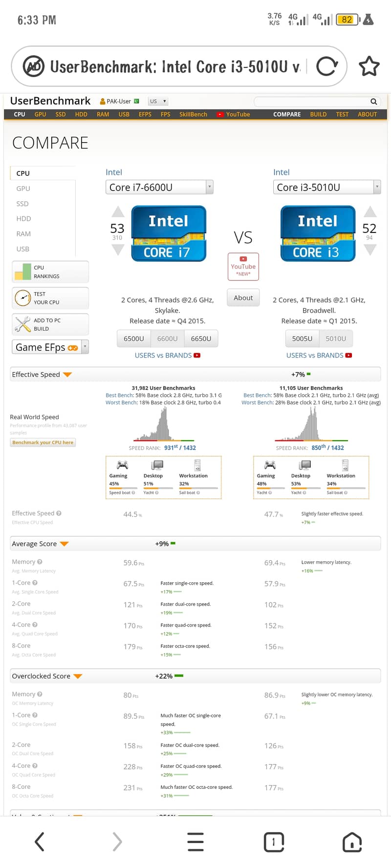This screenshot has width=391, height=868.
Task: Collapse the Effective Speed section
Action: click(67, 375)
